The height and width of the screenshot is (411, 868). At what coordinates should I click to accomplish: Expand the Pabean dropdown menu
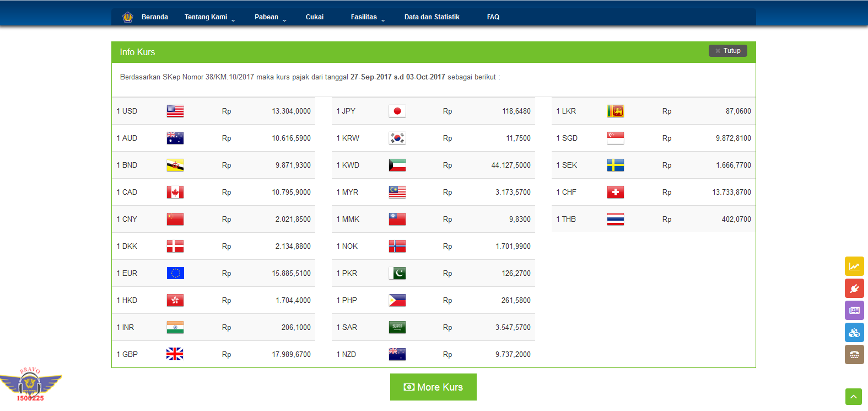pos(270,17)
